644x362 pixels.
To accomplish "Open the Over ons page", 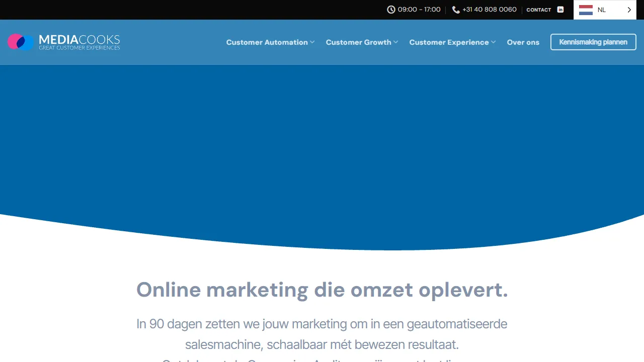I will [523, 42].
